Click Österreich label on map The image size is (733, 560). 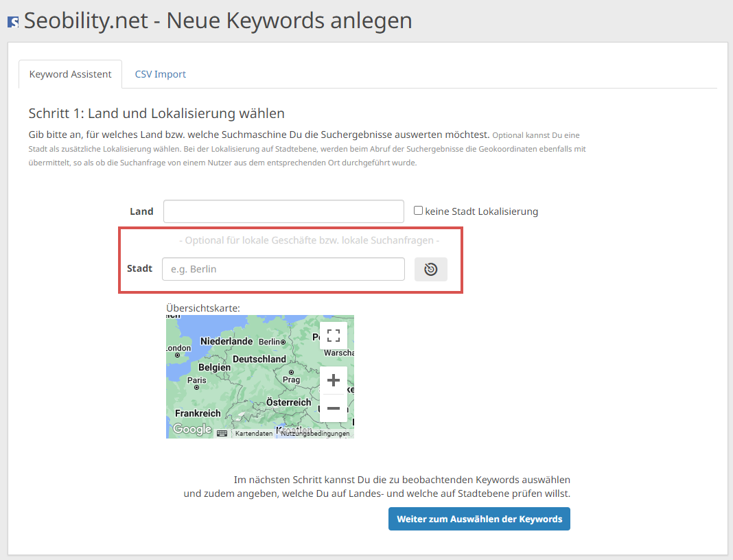(x=289, y=402)
